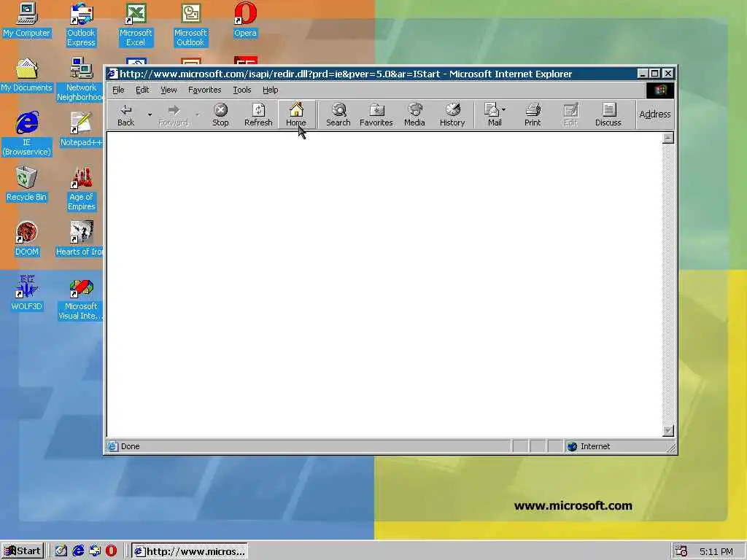Screen dimensions: 747x560
Task: Open the Tools menu
Action: coord(242,90)
